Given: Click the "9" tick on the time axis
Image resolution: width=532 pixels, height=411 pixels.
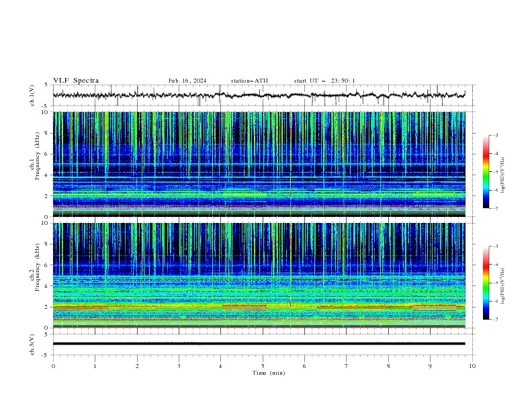Looking at the screenshot, I should click(x=430, y=366).
